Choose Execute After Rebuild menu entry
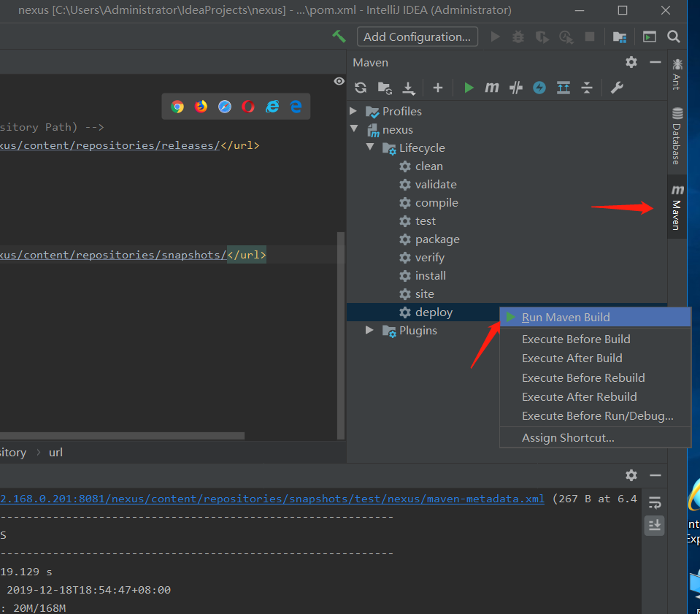 (595, 397)
